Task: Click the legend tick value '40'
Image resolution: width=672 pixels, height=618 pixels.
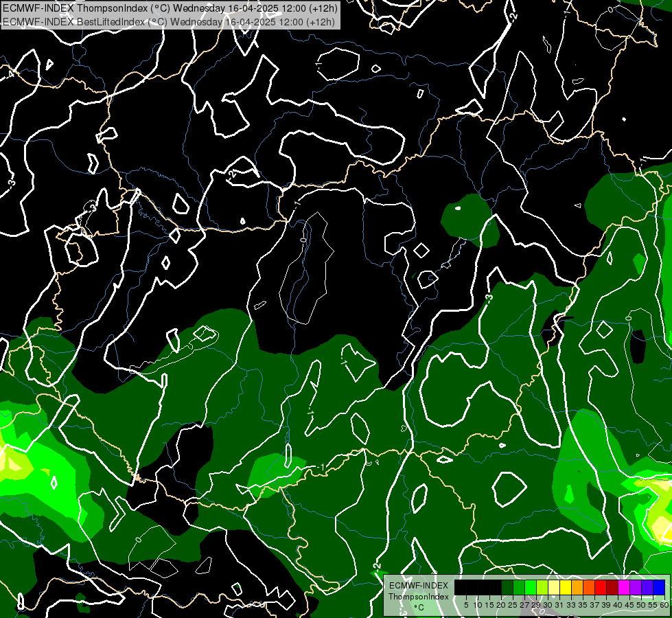Action: point(618,605)
